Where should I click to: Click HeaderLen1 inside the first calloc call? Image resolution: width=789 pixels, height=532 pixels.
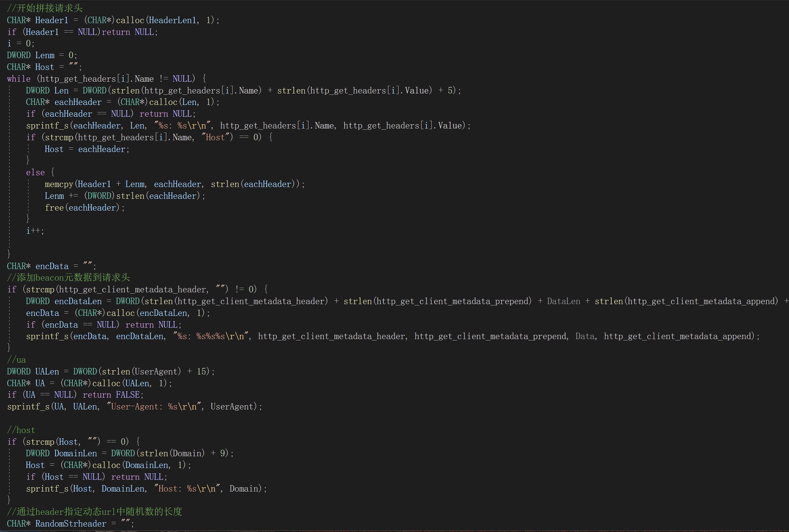(172, 20)
